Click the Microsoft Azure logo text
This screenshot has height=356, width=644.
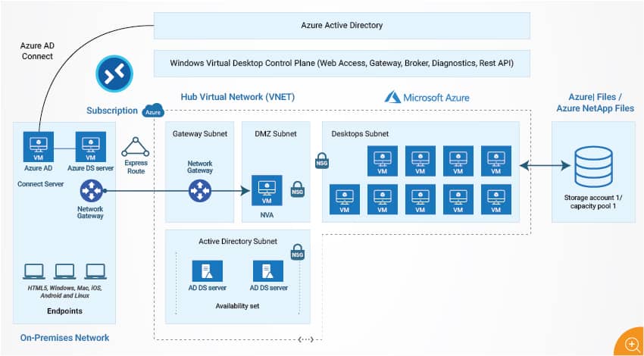(427, 97)
